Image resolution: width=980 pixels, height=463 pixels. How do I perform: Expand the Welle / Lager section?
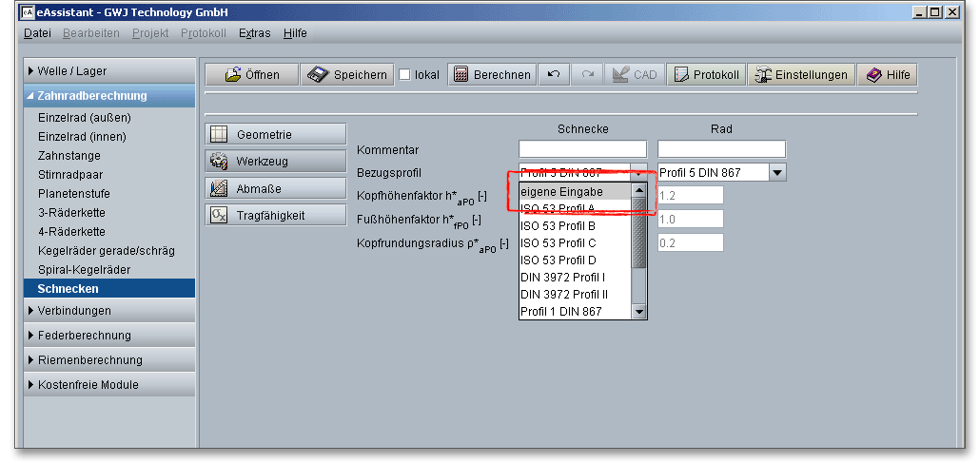109,71
